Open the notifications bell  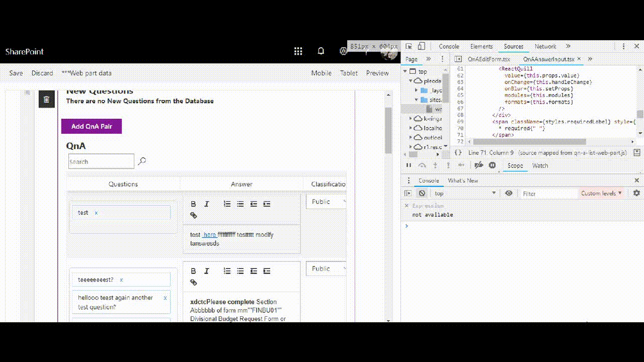click(321, 51)
